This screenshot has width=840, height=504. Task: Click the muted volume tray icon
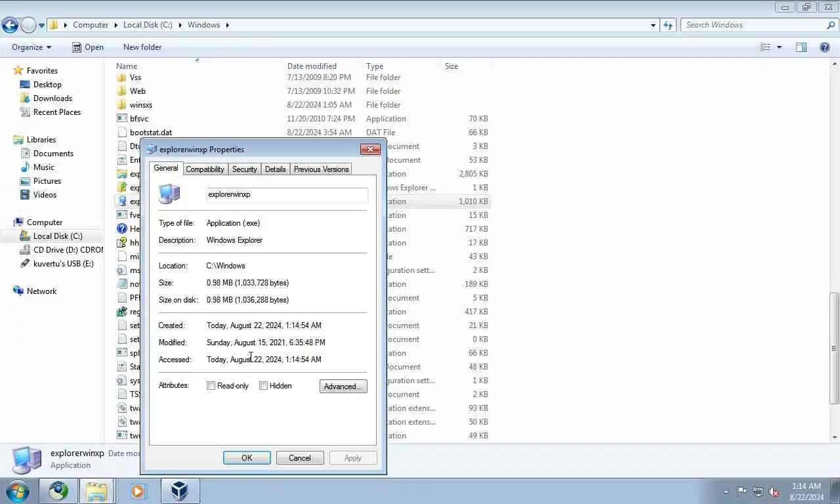pos(774,492)
